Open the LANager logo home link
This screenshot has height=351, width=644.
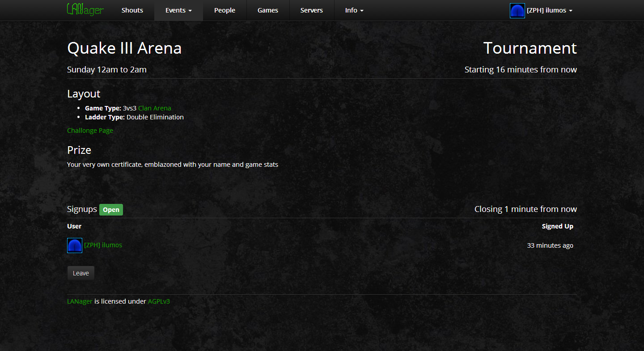85,10
